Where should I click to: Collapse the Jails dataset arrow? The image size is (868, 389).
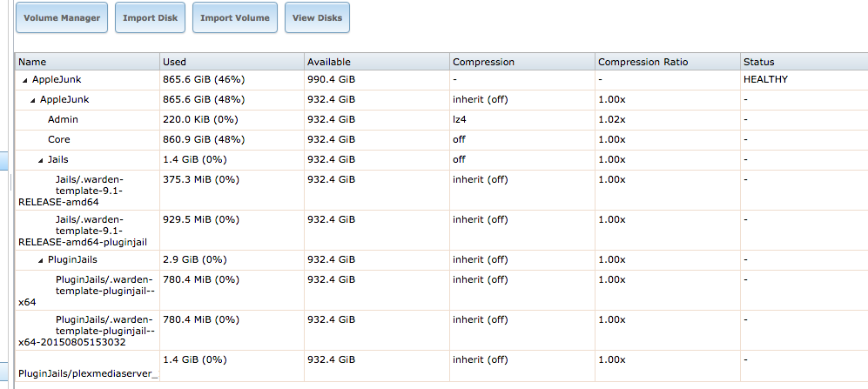tap(40, 160)
